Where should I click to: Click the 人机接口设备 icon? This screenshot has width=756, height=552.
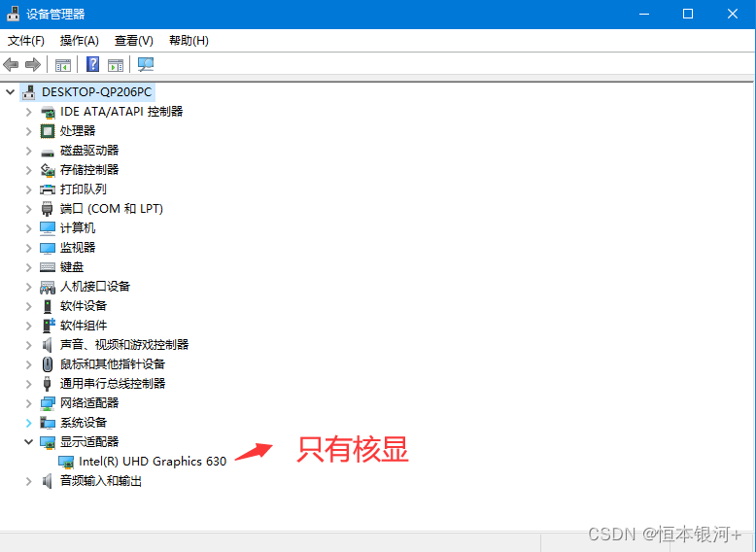click(48, 287)
